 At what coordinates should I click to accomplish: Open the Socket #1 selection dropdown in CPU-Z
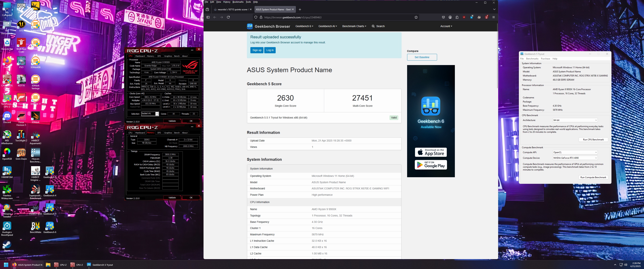[x=150, y=113]
